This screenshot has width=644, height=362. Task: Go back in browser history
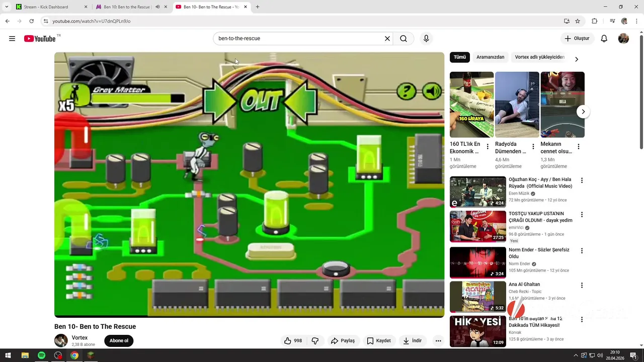click(7, 21)
